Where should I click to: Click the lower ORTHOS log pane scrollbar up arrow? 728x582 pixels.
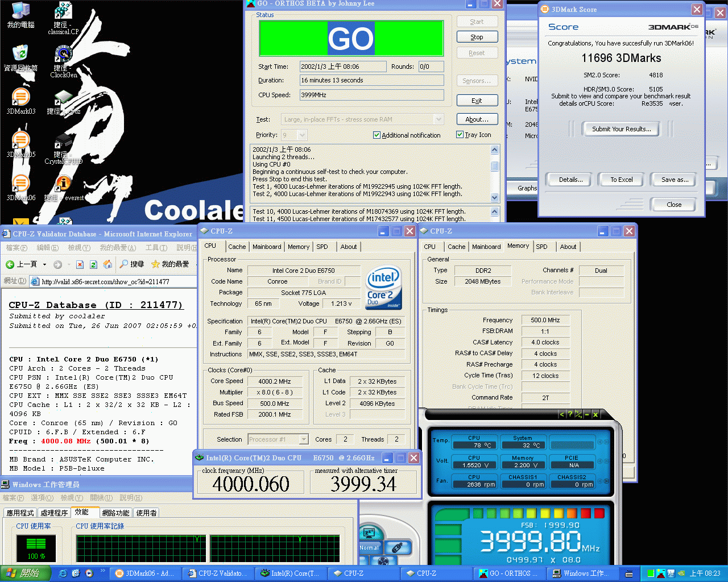pyautogui.click(x=494, y=211)
